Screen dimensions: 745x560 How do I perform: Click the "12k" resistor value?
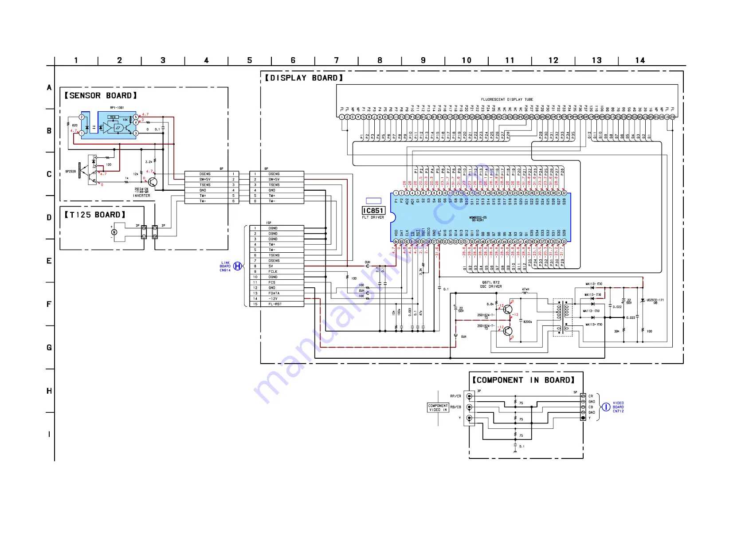coord(136,174)
